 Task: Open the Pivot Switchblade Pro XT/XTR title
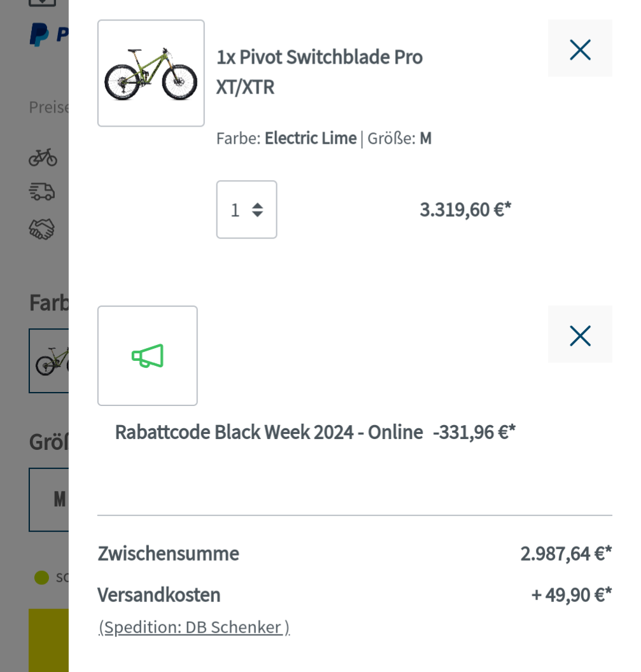(319, 71)
